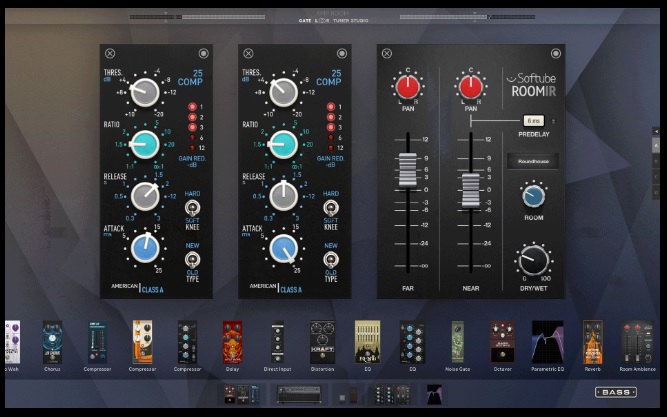Select snapshot C on the right edge
The image size is (667, 417).
point(656,177)
